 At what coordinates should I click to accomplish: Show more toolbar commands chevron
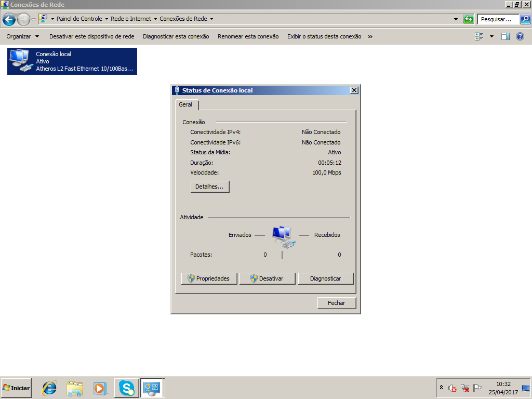pos(370,37)
